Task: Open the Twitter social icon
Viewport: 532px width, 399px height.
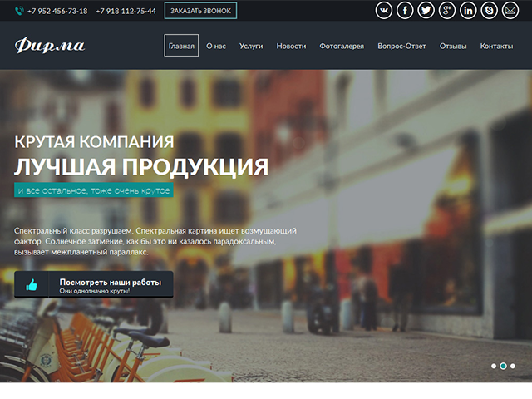Action: 426,11
